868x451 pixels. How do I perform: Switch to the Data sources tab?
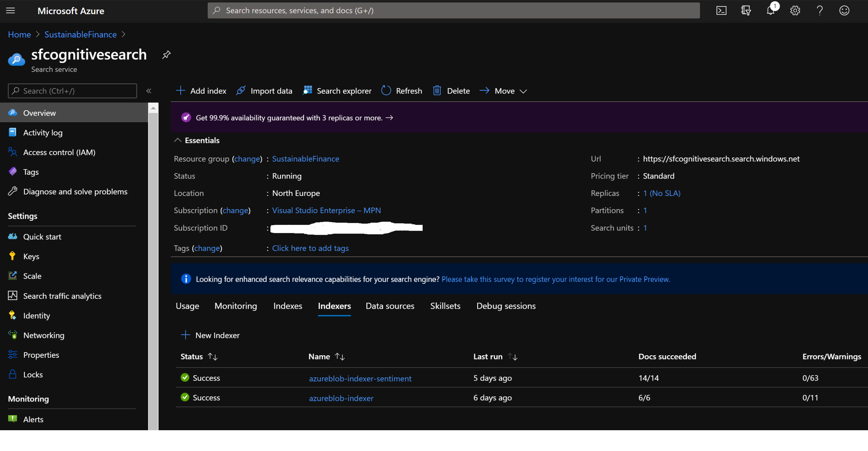[x=390, y=306]
